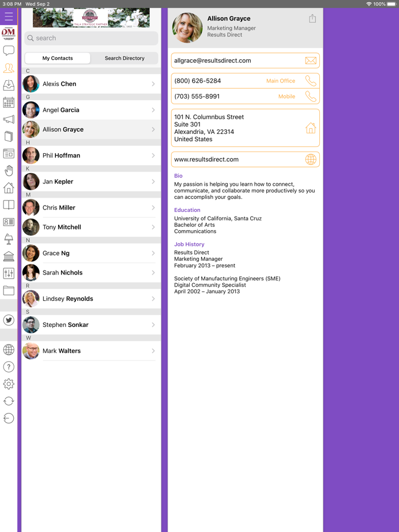Call the Main Office phone icon

(311, 81)
